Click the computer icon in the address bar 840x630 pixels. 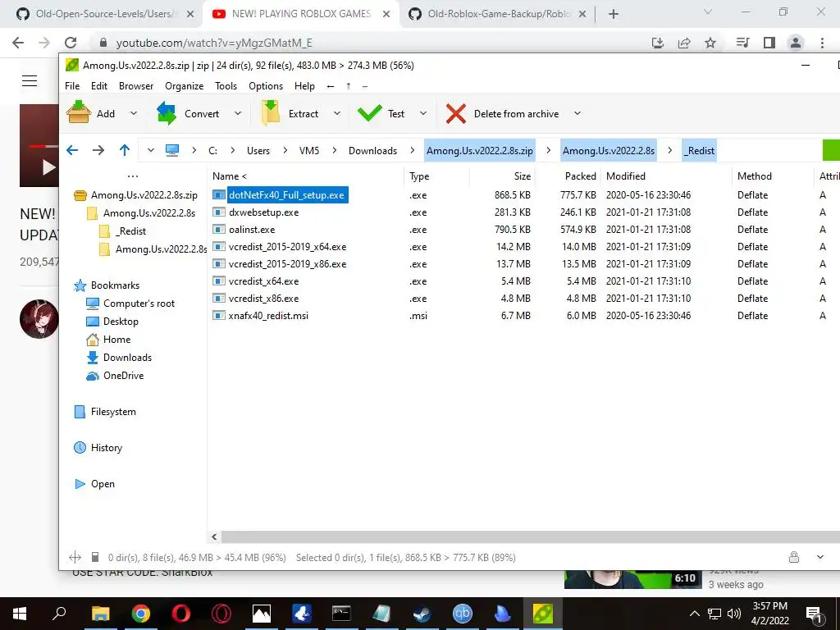(172, 151)
